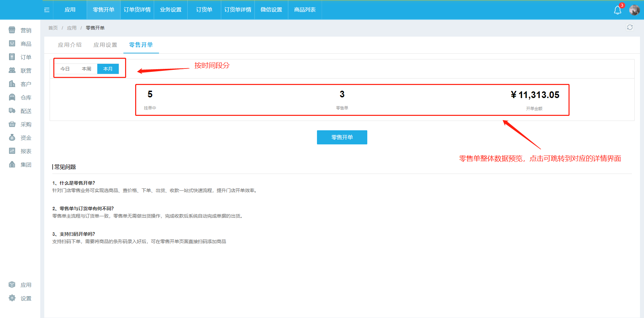Click the blue 零售开单 button
Image resolution: width=644 pixels, height=318 pixels.
342,137
